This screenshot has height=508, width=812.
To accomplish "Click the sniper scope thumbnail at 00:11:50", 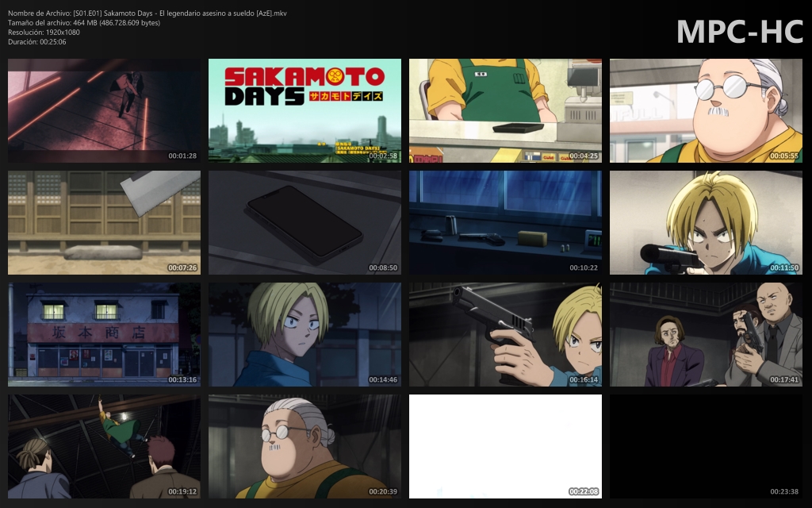I will 705,222.
